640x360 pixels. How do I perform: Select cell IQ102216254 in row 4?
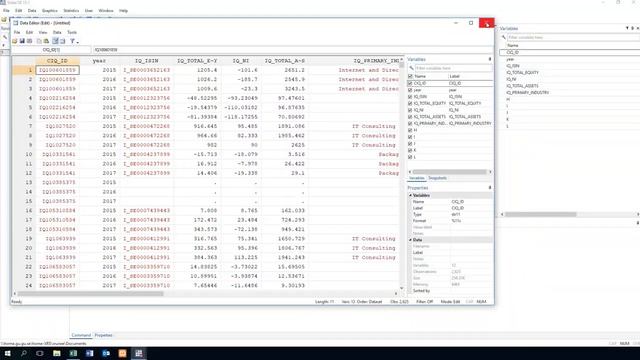click(58, 98)
